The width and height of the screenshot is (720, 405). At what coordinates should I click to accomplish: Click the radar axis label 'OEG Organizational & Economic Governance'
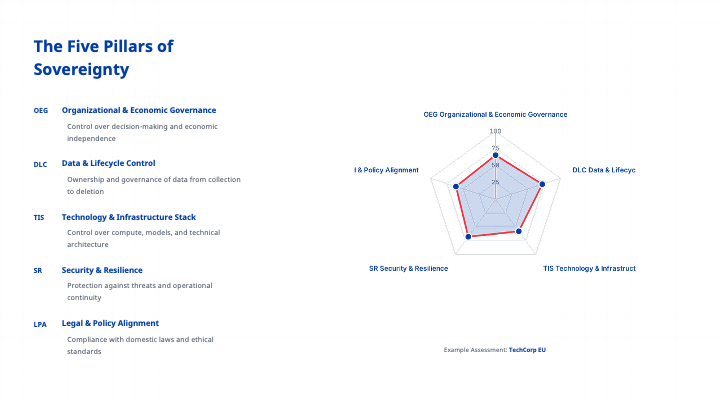(495, 115)
